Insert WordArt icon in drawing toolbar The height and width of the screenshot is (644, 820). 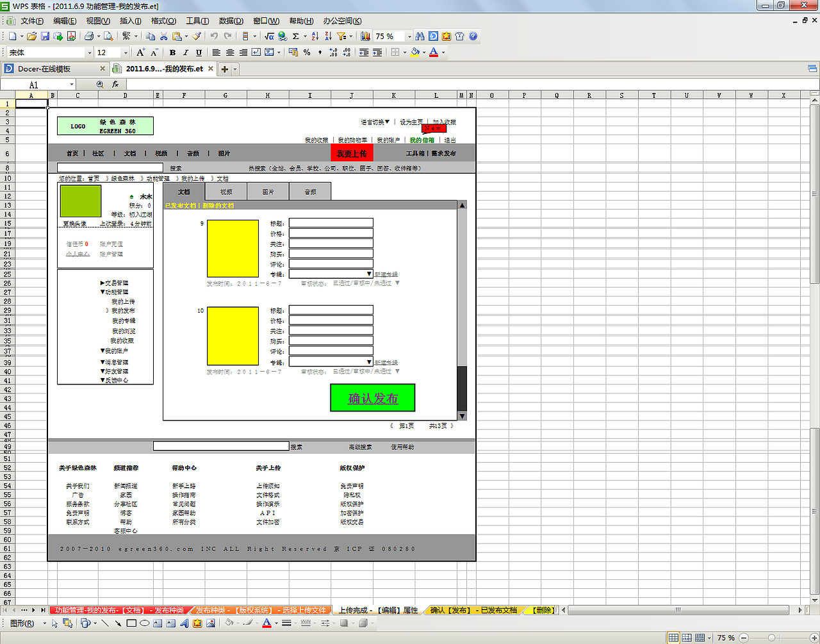184,623
